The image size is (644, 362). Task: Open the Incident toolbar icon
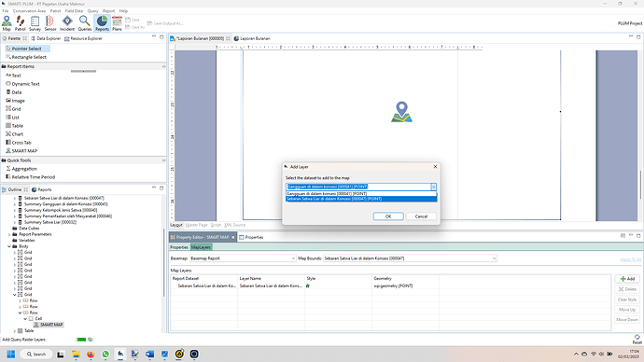click(x=67, y=23)
